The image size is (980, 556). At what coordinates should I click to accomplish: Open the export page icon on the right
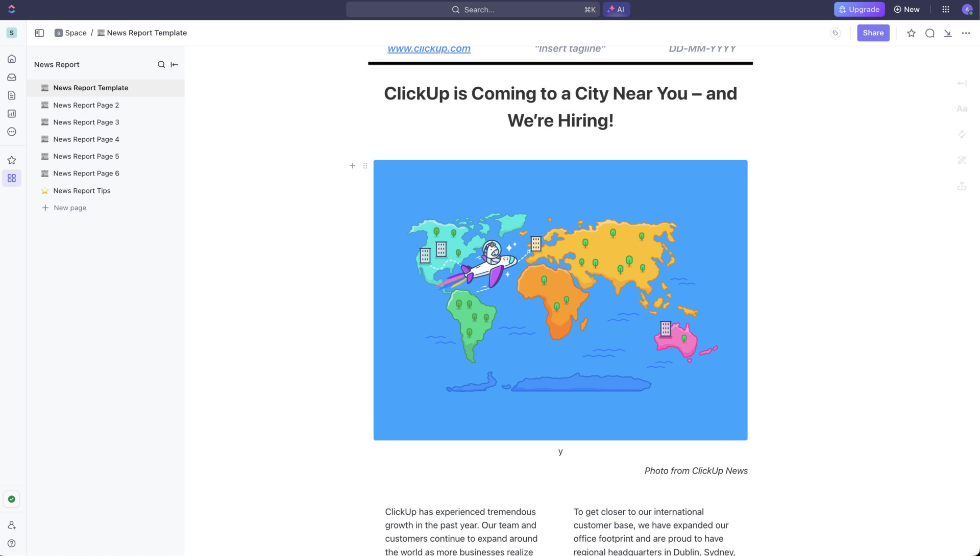click(962, 186)
